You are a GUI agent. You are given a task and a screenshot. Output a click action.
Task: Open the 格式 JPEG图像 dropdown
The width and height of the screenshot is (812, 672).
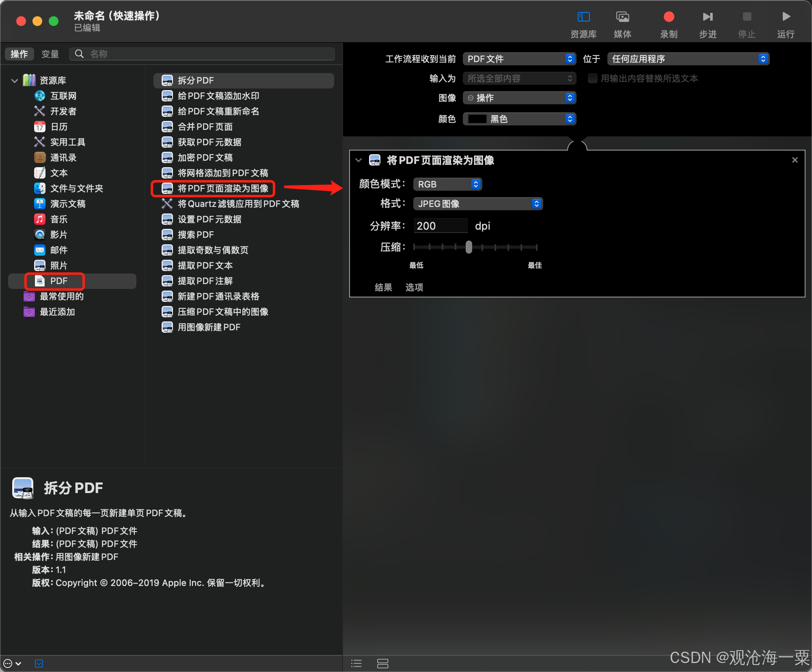[x=478, y=204]
